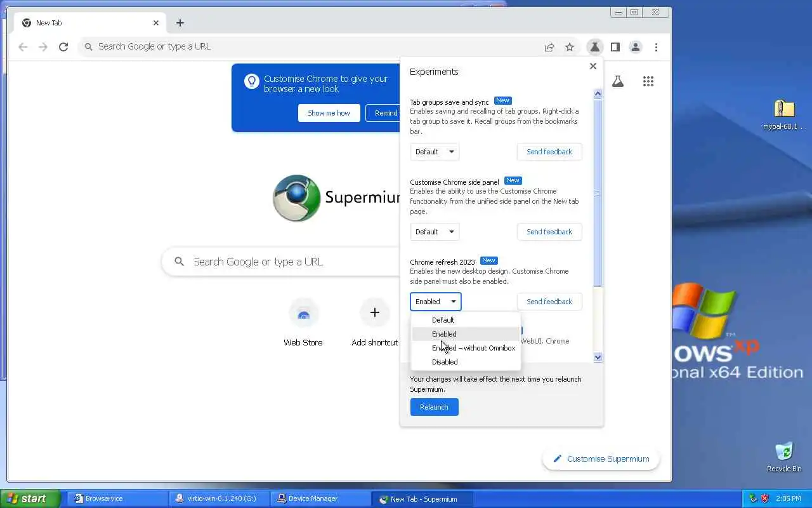Select the New Tab browser tab
Image resolution: width=812 pixels, height=508 pixels.
91,23
